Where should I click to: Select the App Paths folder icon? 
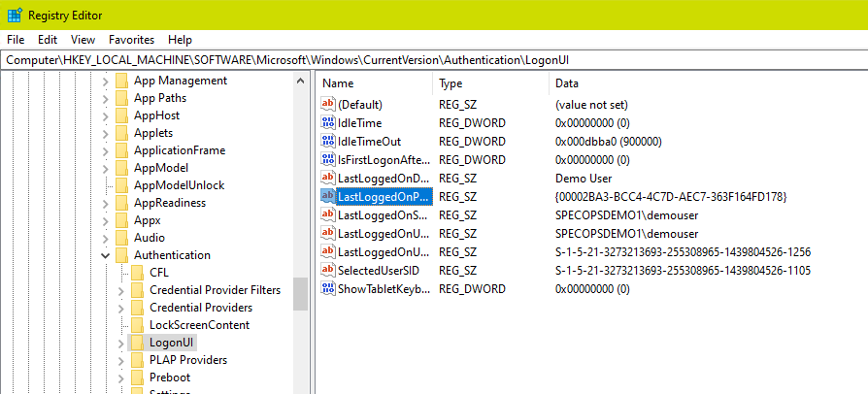point(121,99)
